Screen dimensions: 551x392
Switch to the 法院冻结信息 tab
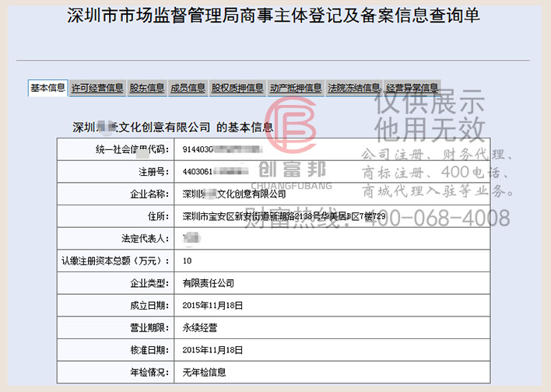click(x=354, y=88)
